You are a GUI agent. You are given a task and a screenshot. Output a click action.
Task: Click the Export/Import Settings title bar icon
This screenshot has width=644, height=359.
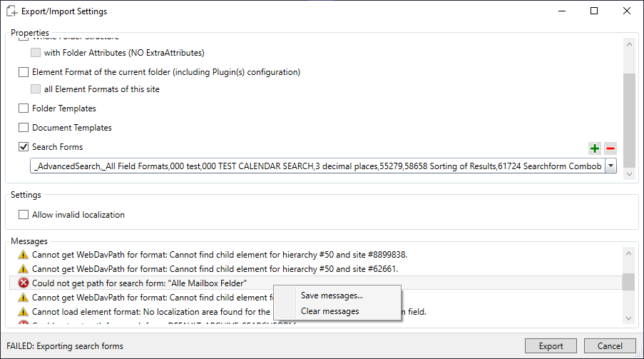click(x=11, y=11)
